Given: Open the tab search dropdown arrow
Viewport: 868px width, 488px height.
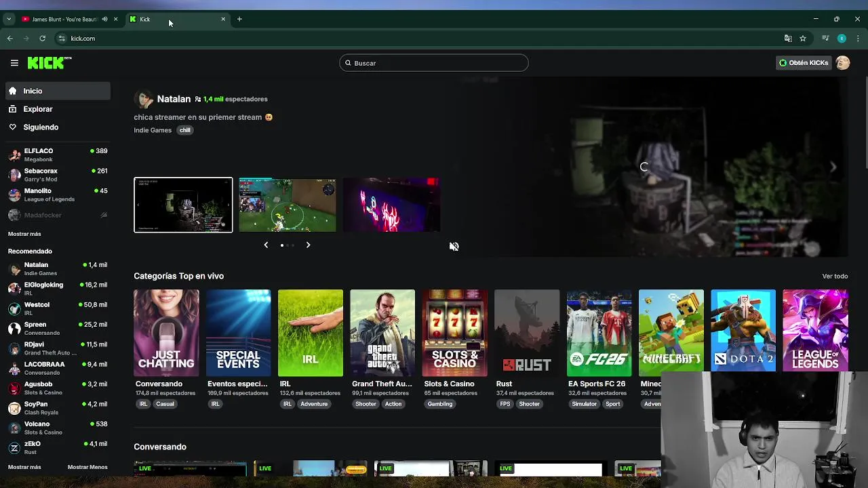Looking at the screenshot, I should click(8, 19).
